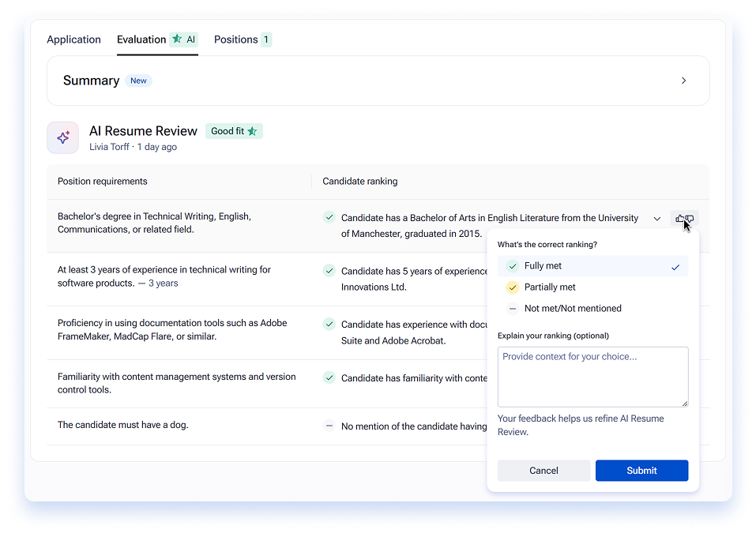This screenshot has width=756, height=533.
Task: Expand the Summary section chevron
Action: click(683, 81)
